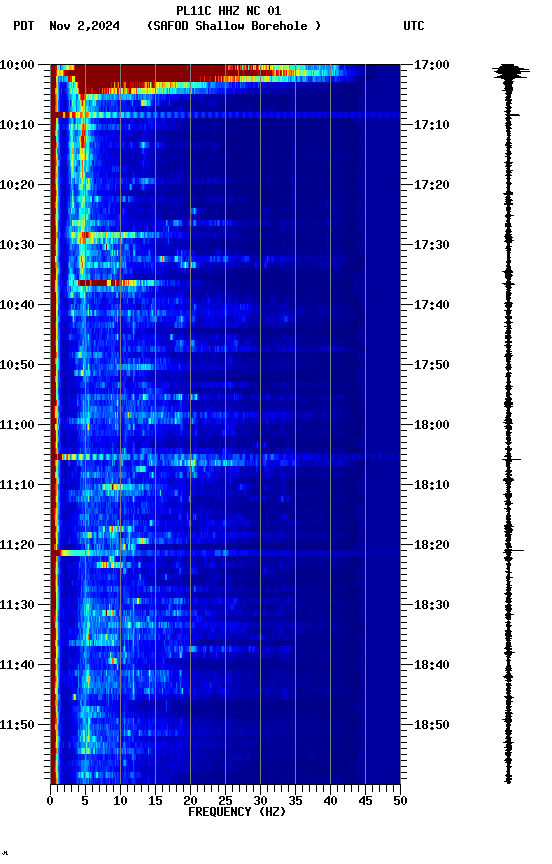Click the 10:40 PDT time label
The width and height of the screenshot is (552, 864).
pyautogui.click(x=17, y=305)
